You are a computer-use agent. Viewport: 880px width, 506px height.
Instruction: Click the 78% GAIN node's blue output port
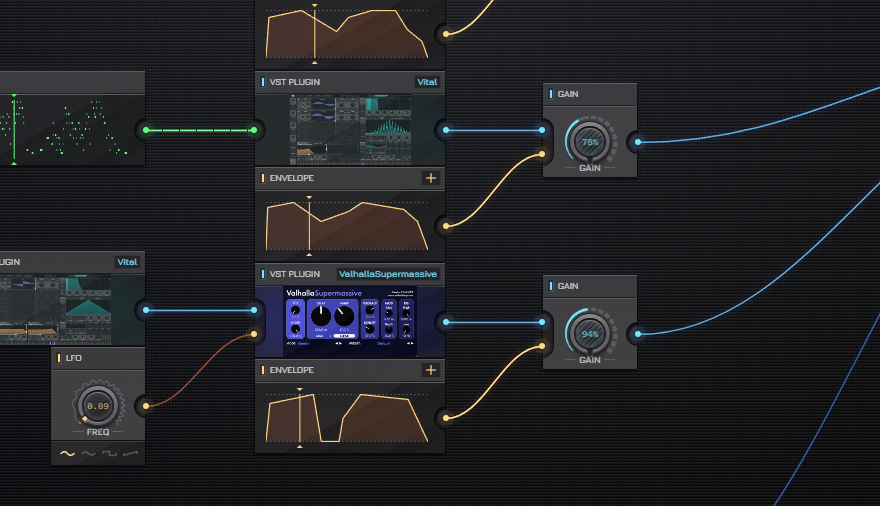638,142
